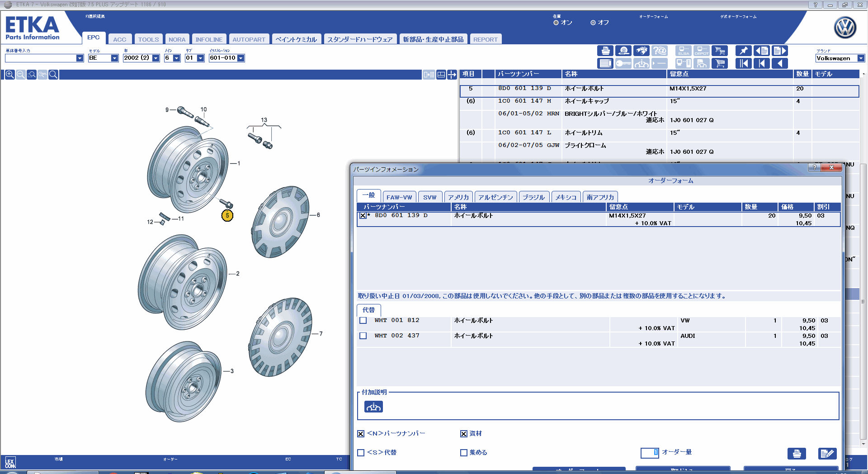Click the 6 callout by the wheel cover
868x474 pixels.
(318, 215)
